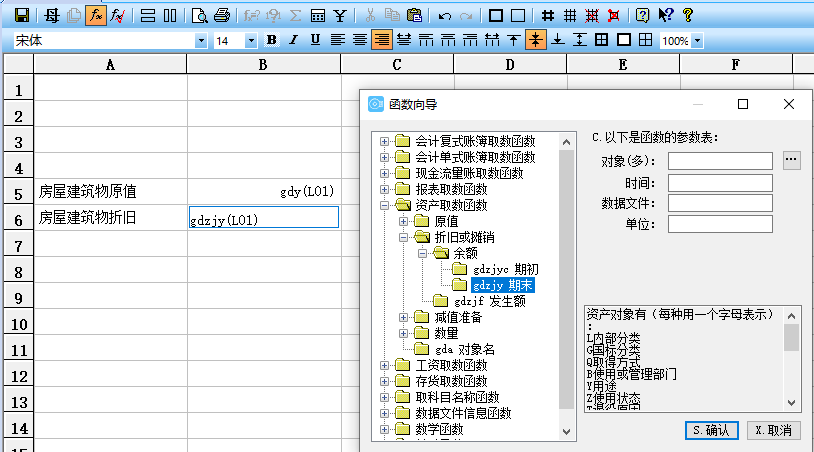The height and width of the screenshot is (452, 814).
Task: Open the function wizard (fx) tool
Action: [96, 15]
